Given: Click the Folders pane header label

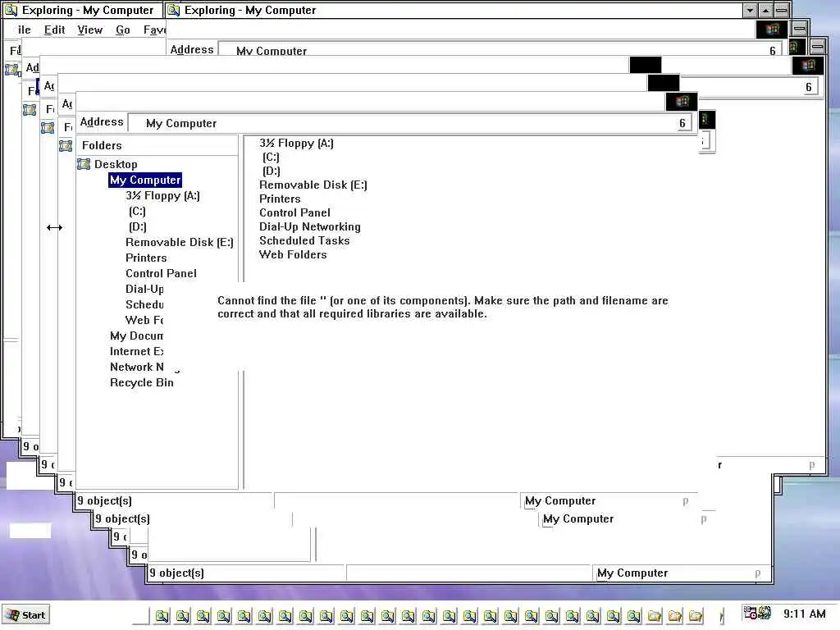Looking at the screenshot, I should point(102,145).
